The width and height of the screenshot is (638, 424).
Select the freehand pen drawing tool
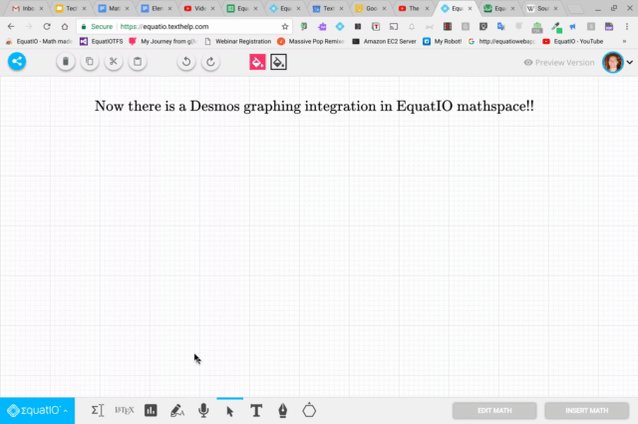tap(283, 411)
